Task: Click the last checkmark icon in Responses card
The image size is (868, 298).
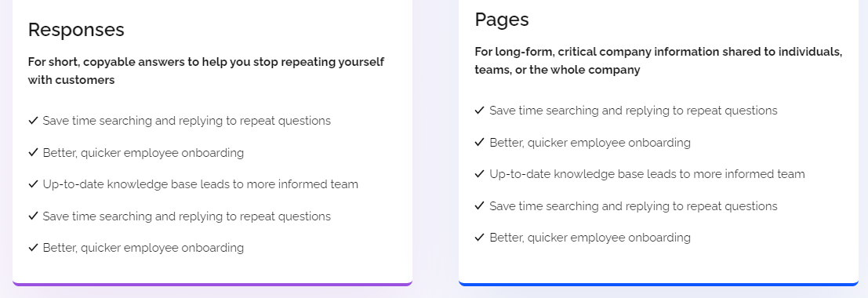Action: click(x=33, y=247)
